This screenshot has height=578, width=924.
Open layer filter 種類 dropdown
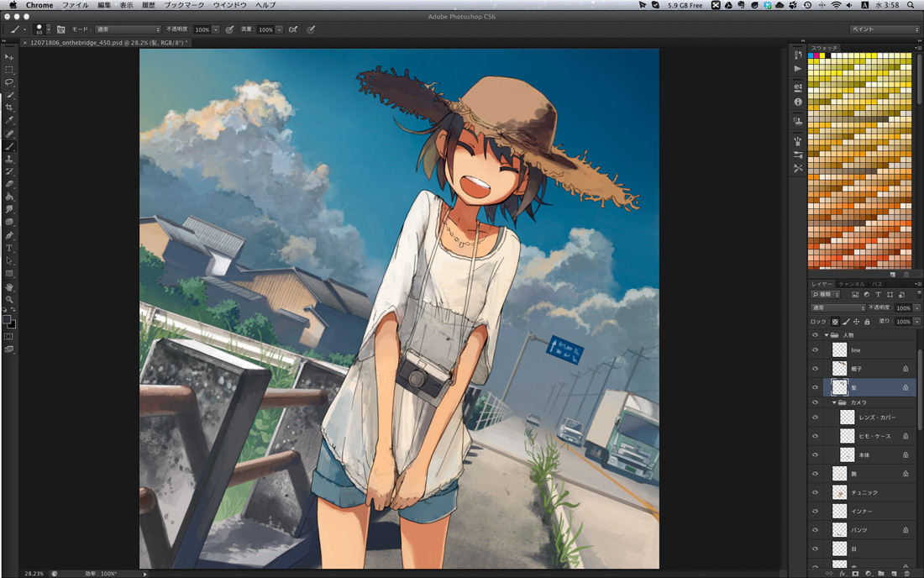coord(826,294)
